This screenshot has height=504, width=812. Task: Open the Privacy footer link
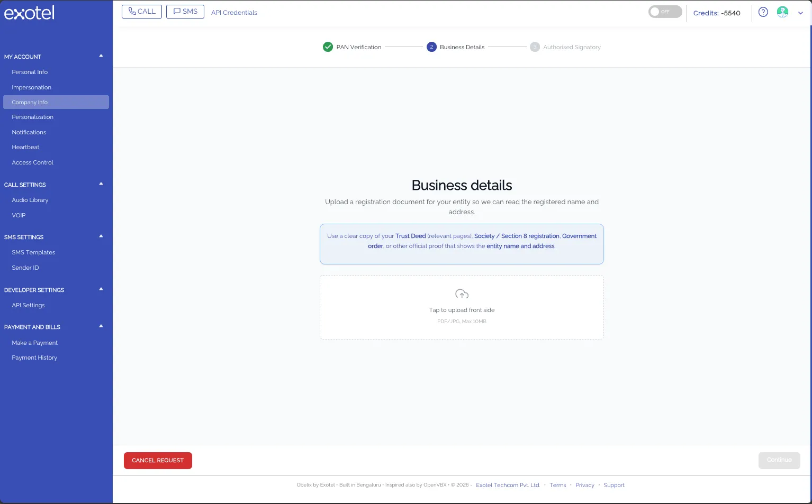coord(584,485)
